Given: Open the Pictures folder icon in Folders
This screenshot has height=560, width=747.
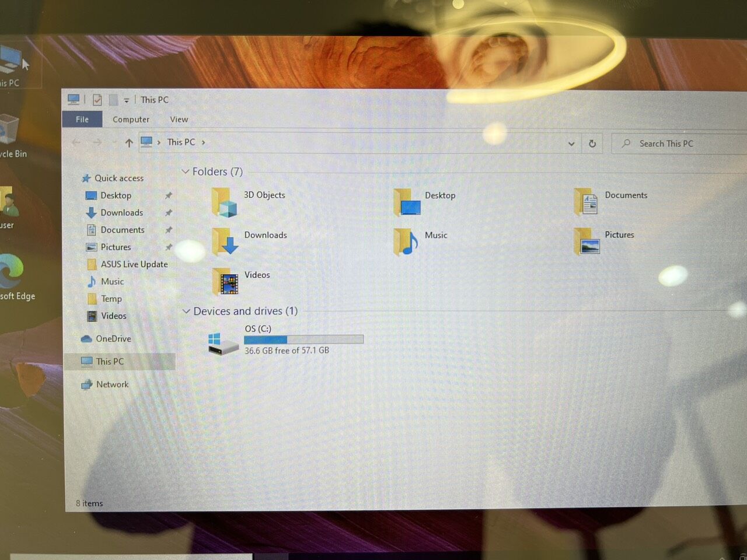Looking at the screenshot, I should [587, 241].
